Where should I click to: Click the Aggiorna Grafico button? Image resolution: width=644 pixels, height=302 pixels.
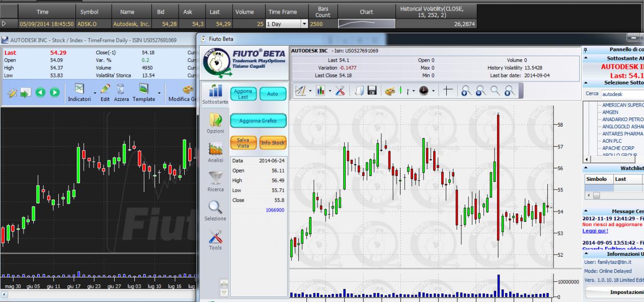[258, 121]
